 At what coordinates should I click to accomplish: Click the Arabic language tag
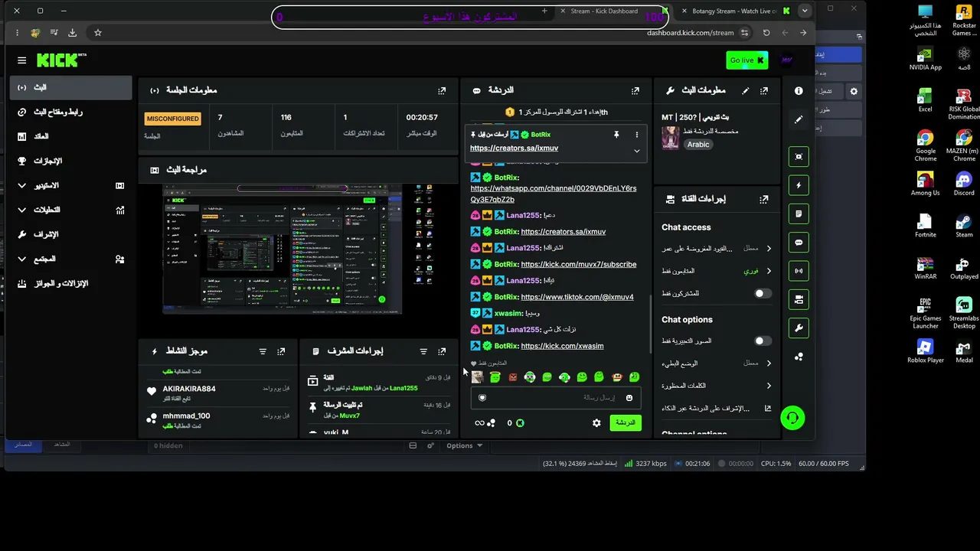click(698, 145)
